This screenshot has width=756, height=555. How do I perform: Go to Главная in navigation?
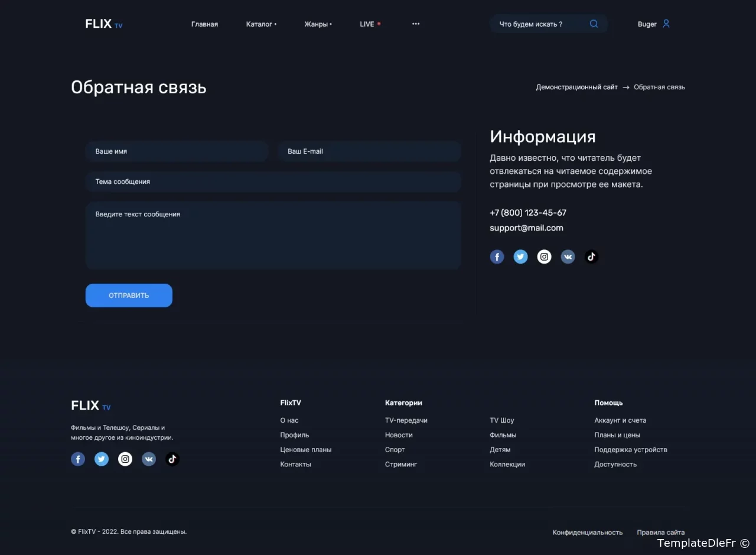click(x=204, y=24)
